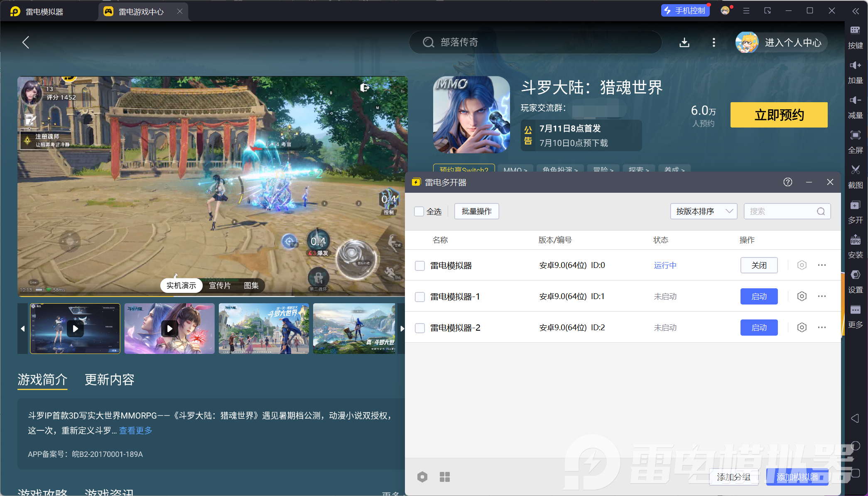Open keyboard mapping from sidebar
Screen dimensions: 868x496
(x=855, y=30)
